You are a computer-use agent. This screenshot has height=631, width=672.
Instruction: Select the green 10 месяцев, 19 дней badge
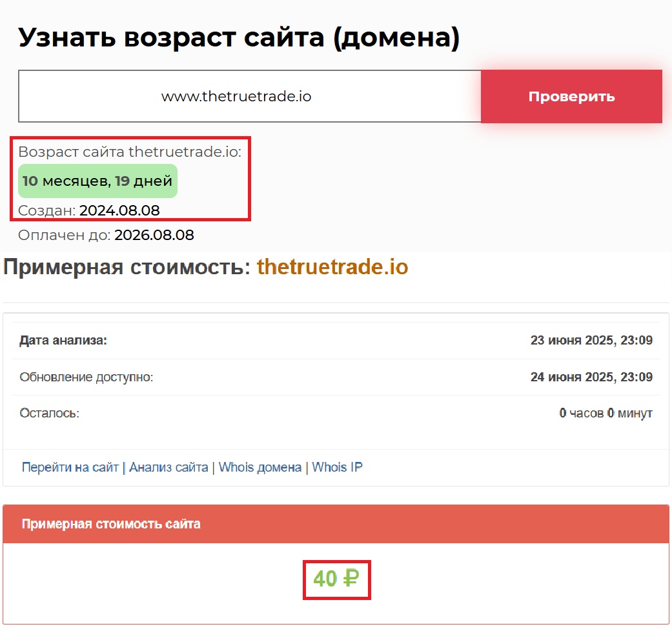pyautogui.click(x=97, y=181)
